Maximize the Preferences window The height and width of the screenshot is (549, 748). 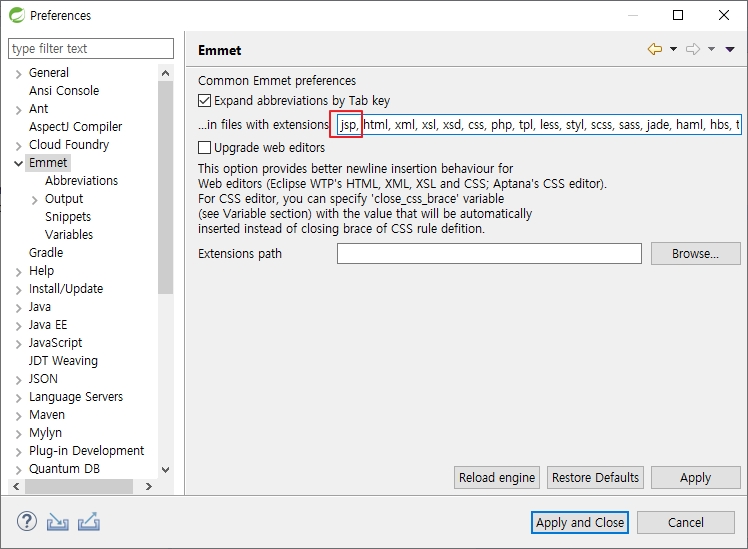pyautogui.click(x=677, y=15)
